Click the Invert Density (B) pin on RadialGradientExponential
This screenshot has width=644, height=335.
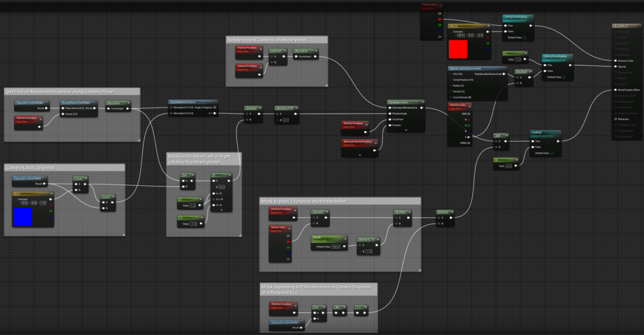pyautogui.click(x=451, y=98)
